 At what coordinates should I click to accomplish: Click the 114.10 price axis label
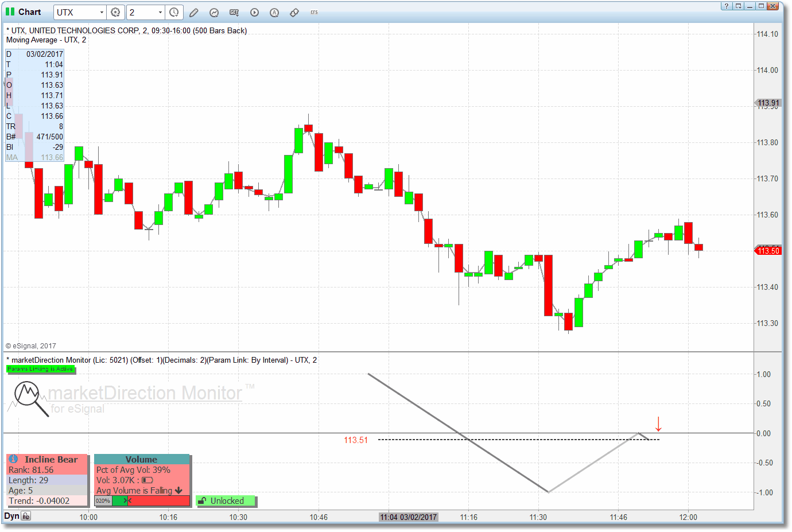coord(767,34)
